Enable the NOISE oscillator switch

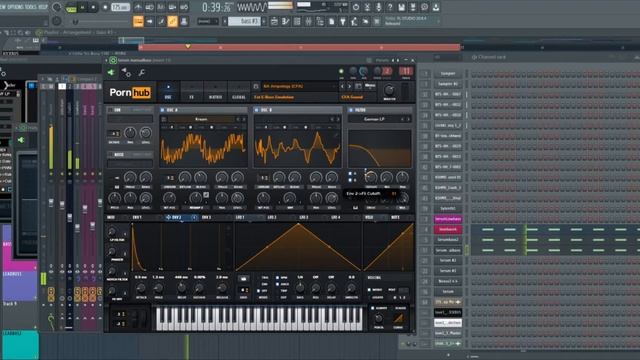click(110, 155)
